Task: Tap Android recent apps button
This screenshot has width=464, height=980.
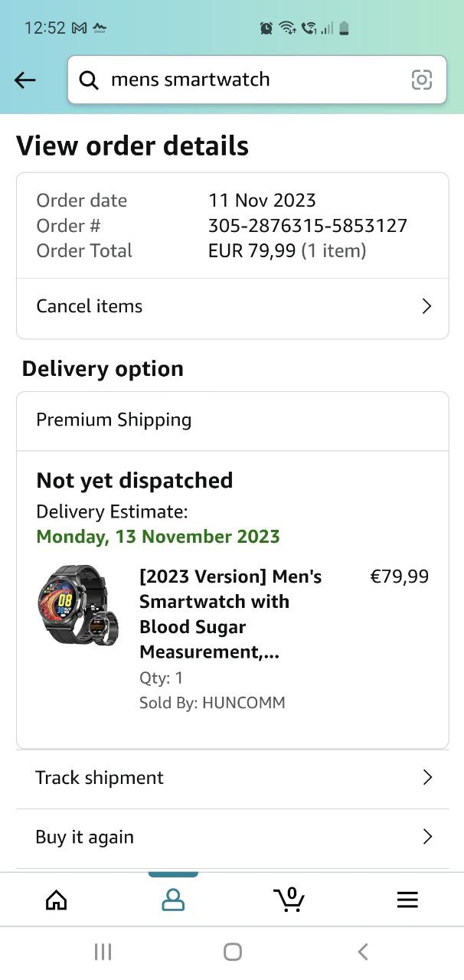Action: (103, 952)
